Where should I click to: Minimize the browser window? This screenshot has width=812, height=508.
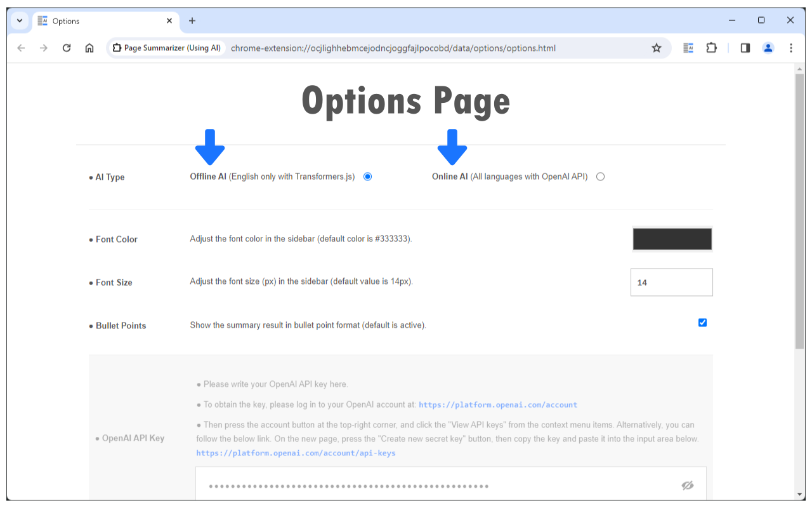(x=732, y=20)
